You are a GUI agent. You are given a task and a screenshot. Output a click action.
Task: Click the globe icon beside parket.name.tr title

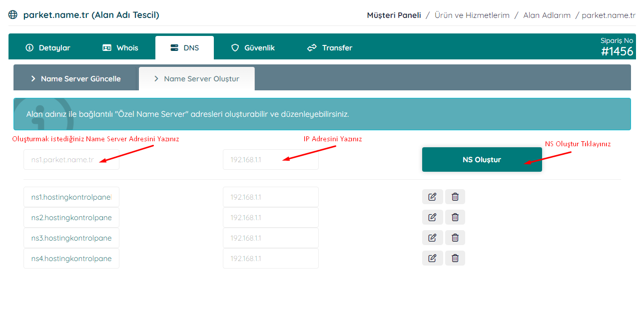[x=13, y=15]
